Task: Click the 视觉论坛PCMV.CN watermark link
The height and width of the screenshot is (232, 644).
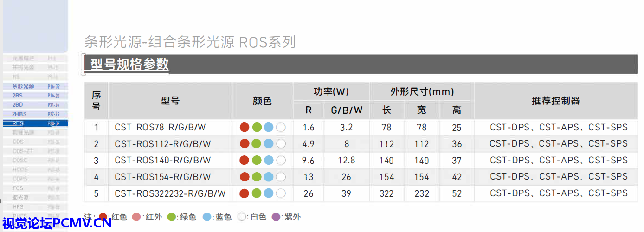Action: point(56,224)
